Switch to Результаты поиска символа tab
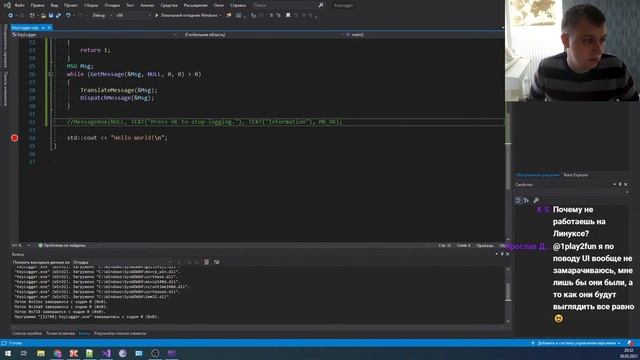The width and height of the screenshot is (640, 360). [x=120, y=333]
